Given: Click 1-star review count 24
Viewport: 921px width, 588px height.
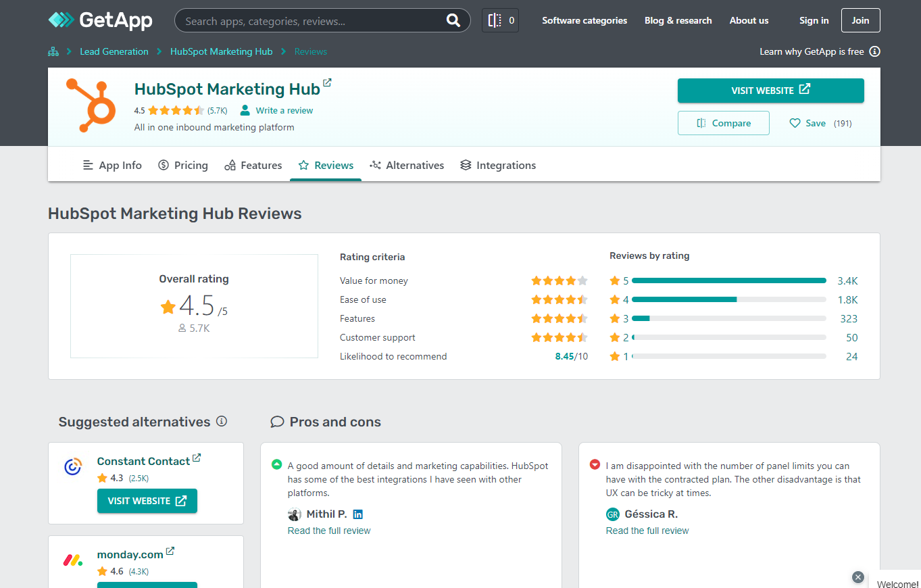Looking at the screenshot, I should pyautogui.click(x=851, y=356).
